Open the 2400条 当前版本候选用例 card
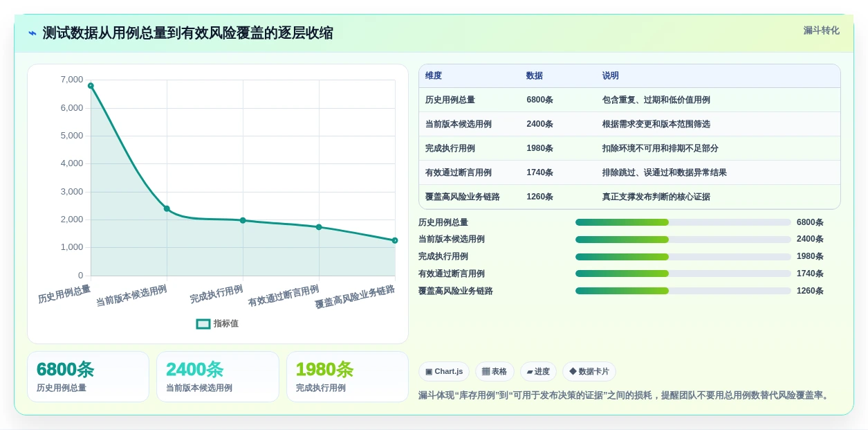The width and height of the screenshot is (868, 430). [218, 377]
